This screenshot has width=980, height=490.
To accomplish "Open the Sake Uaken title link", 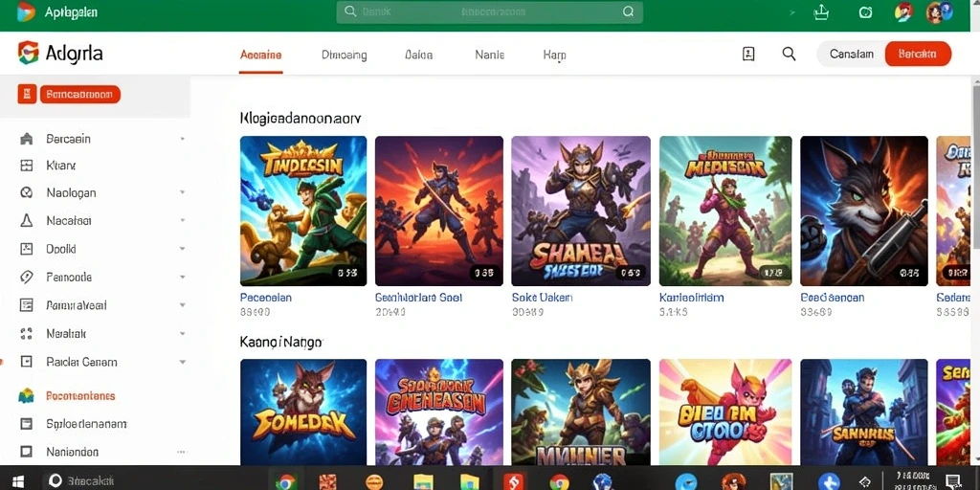I will (x=542, y=298).
